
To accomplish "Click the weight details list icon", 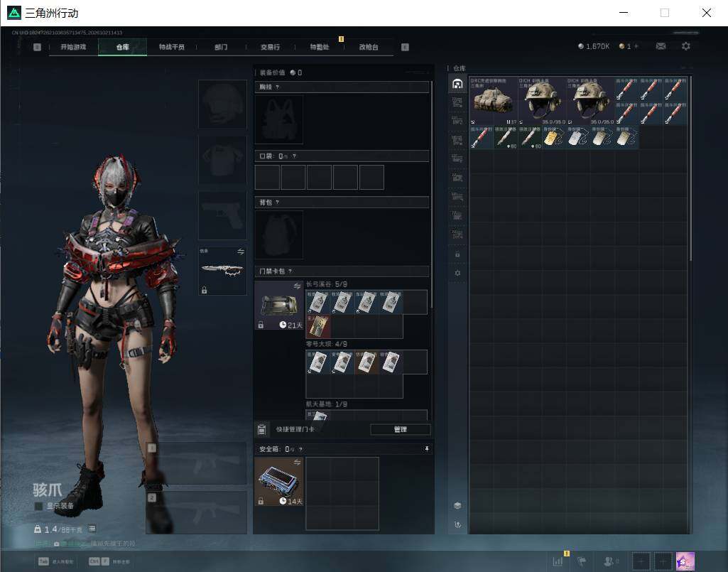I will (x=92, y=529).
